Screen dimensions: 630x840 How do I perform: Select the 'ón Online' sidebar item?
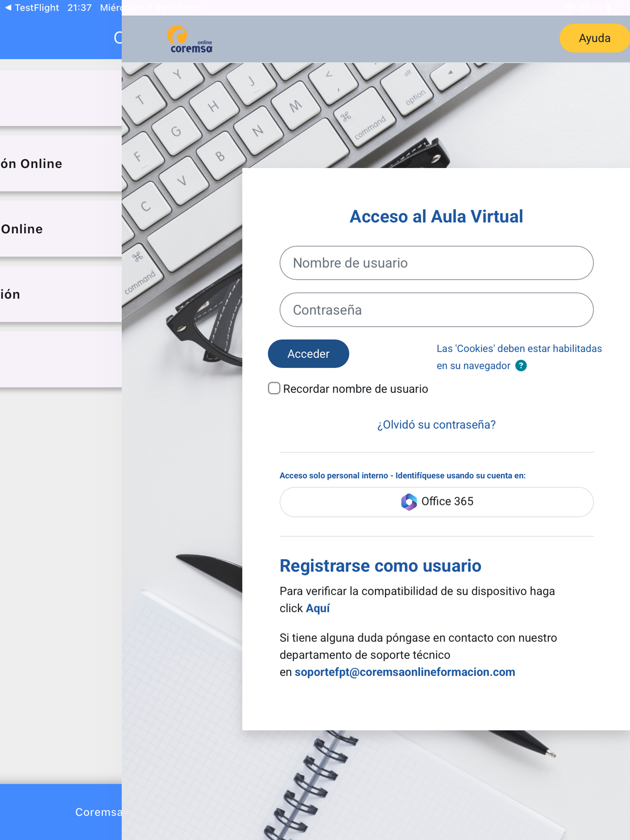click(x=61, y=164)
